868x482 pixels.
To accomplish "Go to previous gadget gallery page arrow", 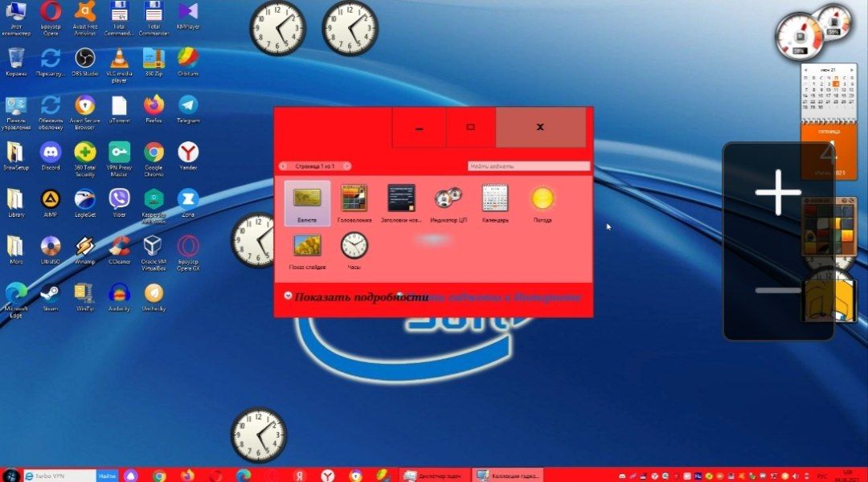I will click(283, 166).
